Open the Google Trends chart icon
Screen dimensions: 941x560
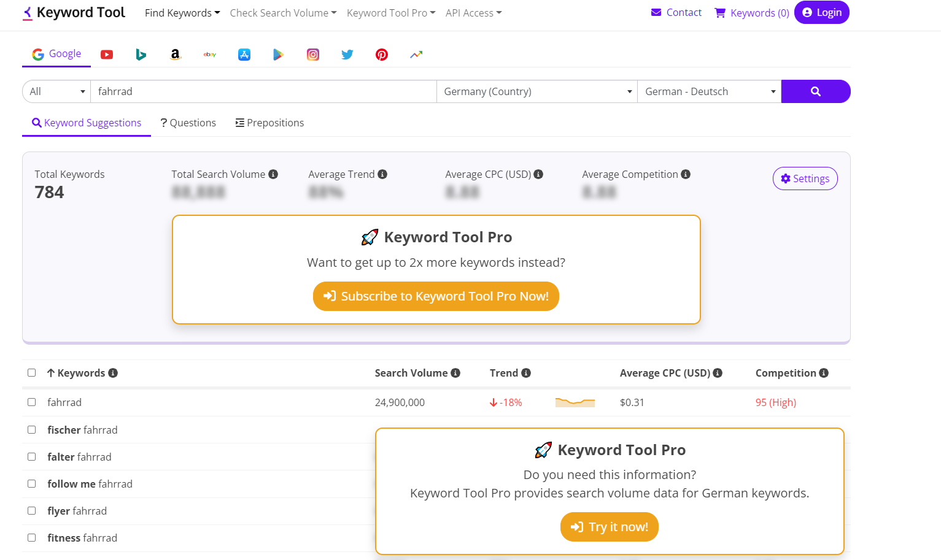[x=416, y=55]
